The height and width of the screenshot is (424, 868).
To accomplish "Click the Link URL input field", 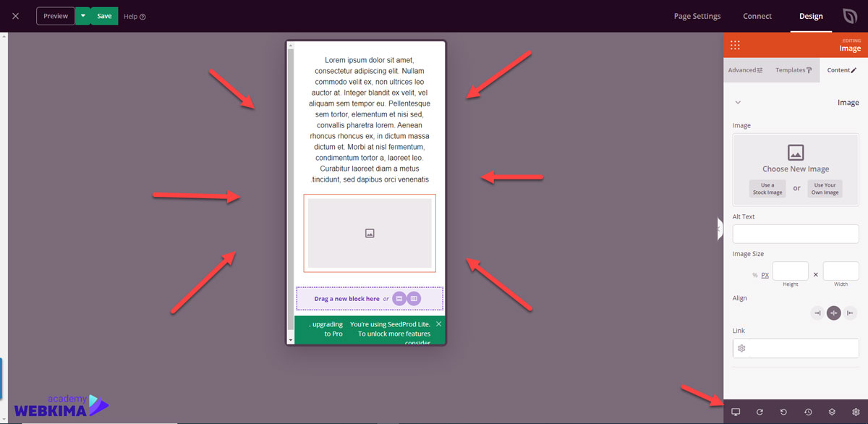I will (x=796, y=348).
